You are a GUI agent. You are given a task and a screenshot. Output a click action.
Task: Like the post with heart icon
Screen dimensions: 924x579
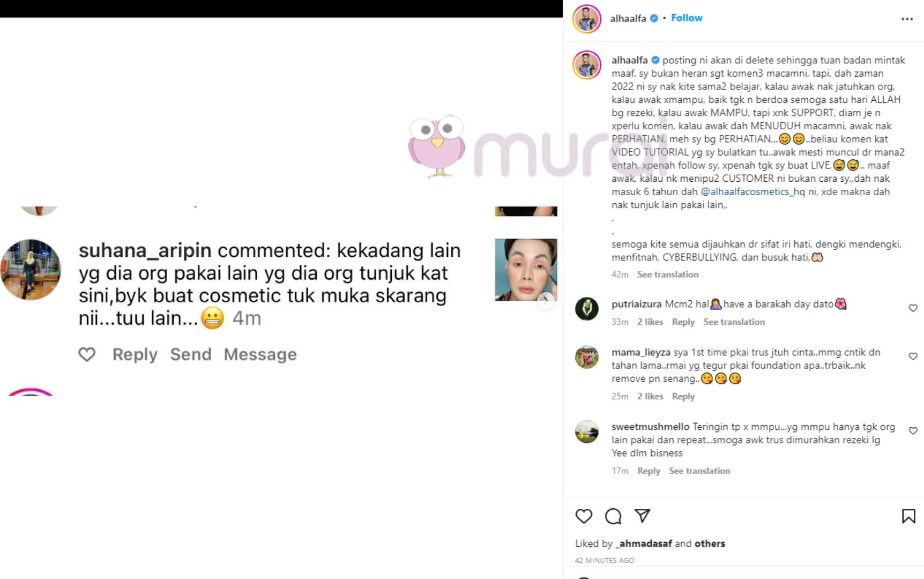tap(584, 516)
